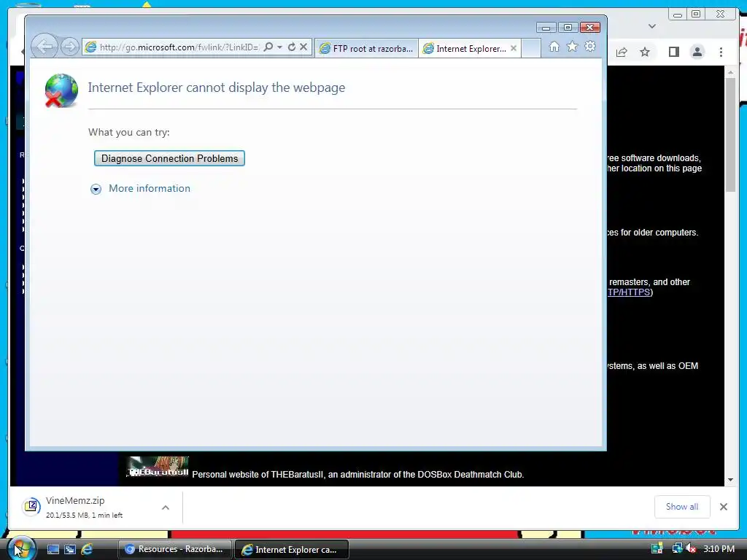The image size is (747, 560).
Task: Minimize the Internet Explorer window
Action: 546,28
